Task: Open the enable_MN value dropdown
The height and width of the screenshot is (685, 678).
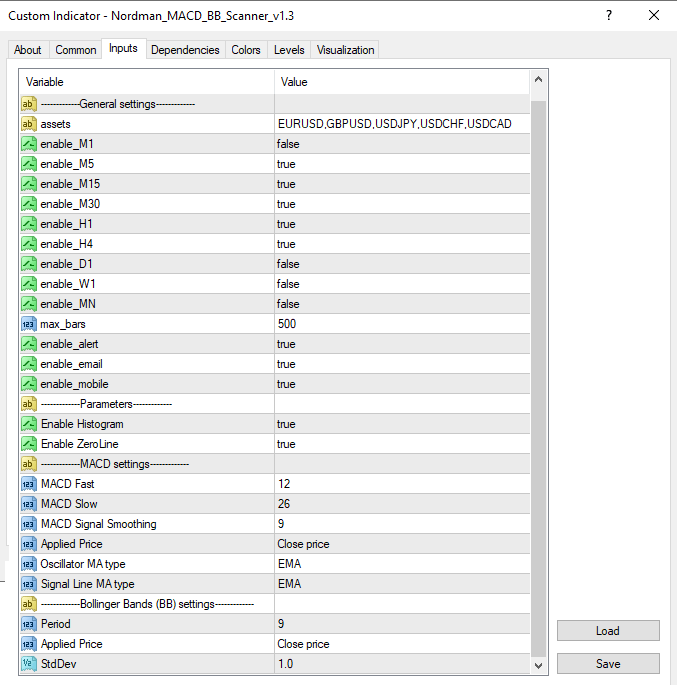Action: click(x=402, y=304)
